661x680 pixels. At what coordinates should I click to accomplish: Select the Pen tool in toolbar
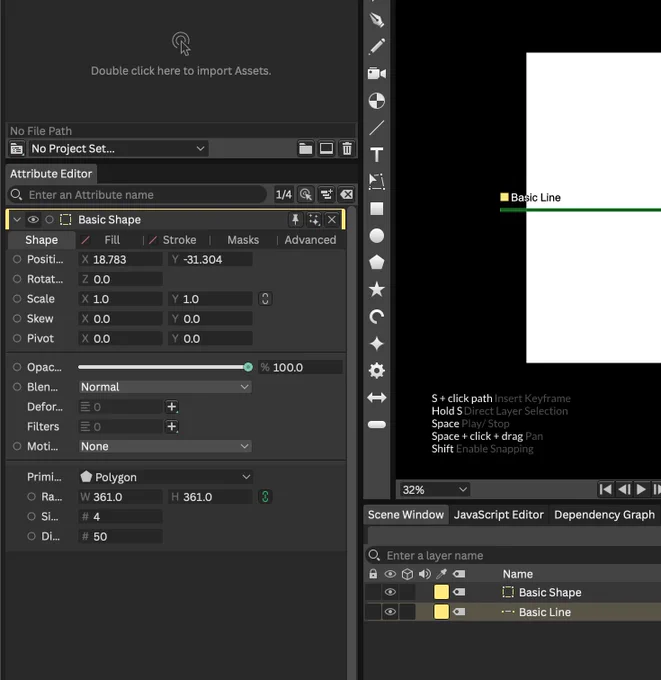[x=376, y=20]
